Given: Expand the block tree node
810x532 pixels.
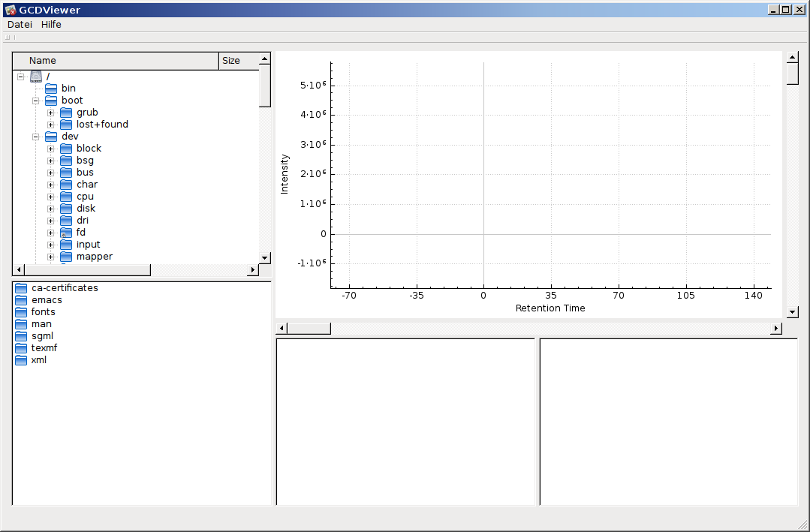Looking at the screenshot, I should coord(50,148).
